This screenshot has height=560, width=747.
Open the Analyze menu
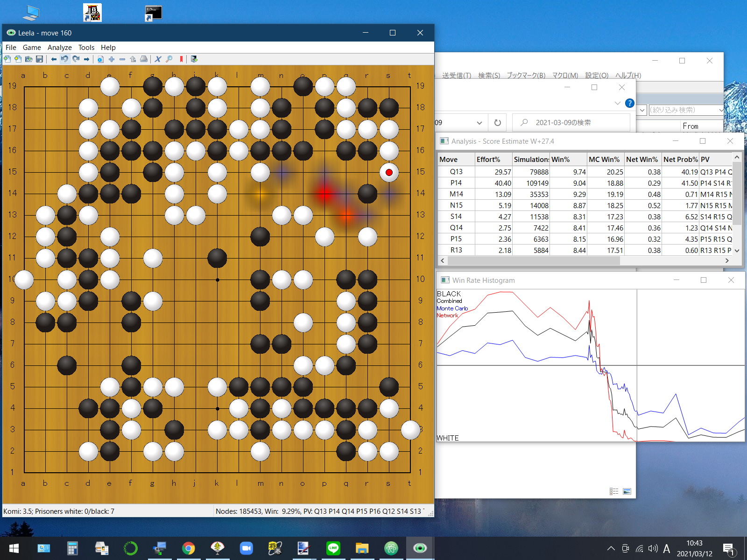pyautogui.click(x=59, y=48)
